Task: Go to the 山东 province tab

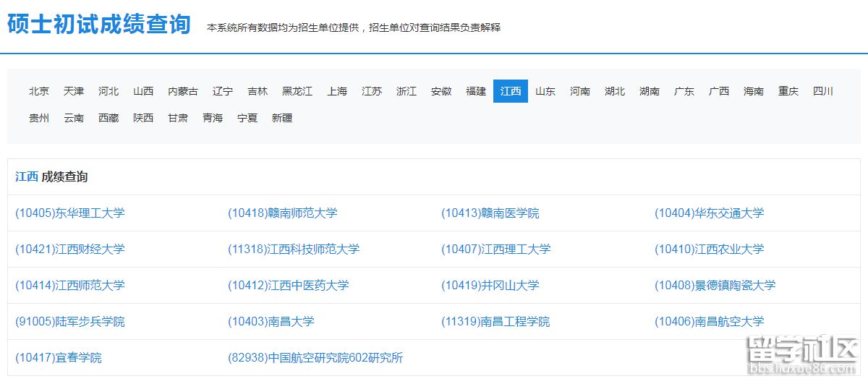Action: pos(545,91)
